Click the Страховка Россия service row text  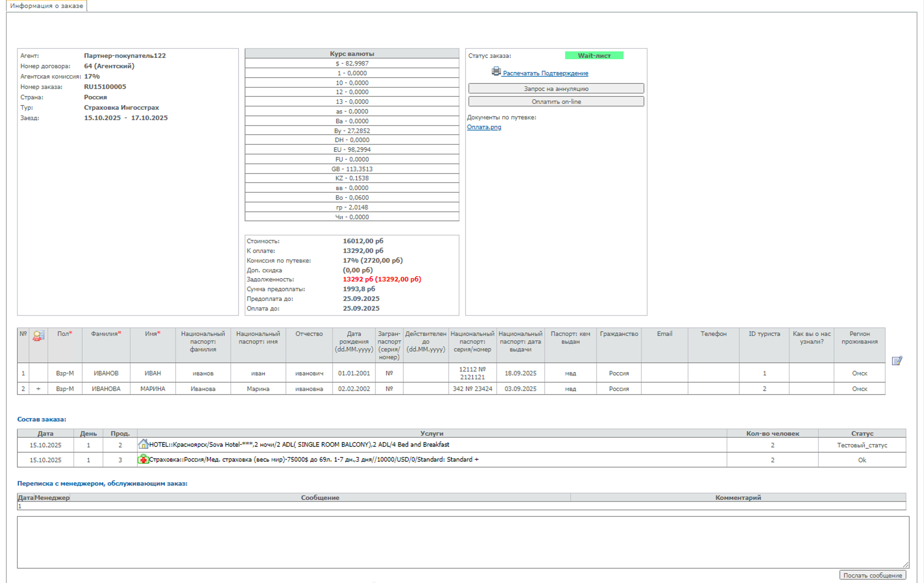pos(313,459)
